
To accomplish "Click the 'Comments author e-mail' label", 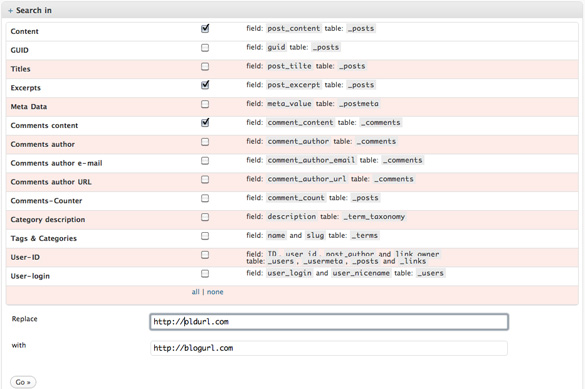I will coord(56,163).
